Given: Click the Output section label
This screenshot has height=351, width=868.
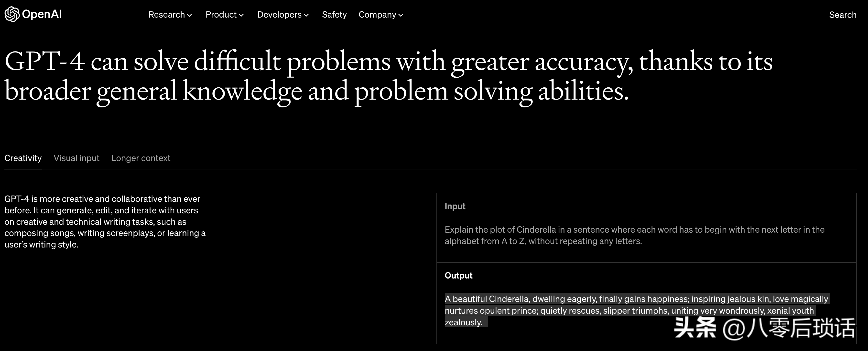Looking at the screenshot, I should pos(458,276).
